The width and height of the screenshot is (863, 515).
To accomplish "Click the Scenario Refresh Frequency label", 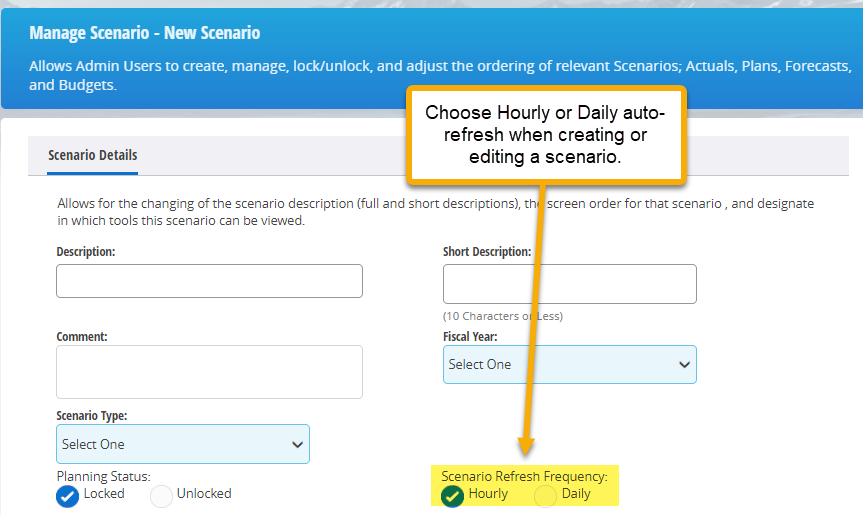I will point(525,476).
